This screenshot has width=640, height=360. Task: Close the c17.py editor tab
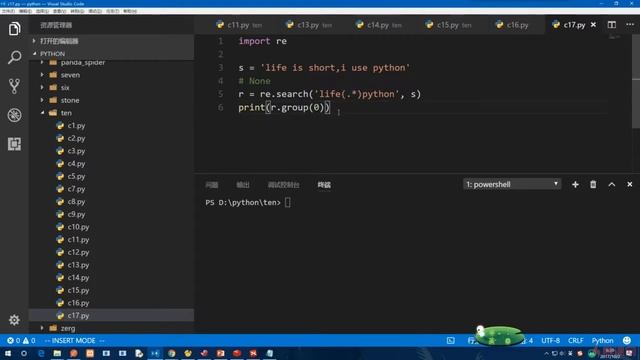click(593, 25)
